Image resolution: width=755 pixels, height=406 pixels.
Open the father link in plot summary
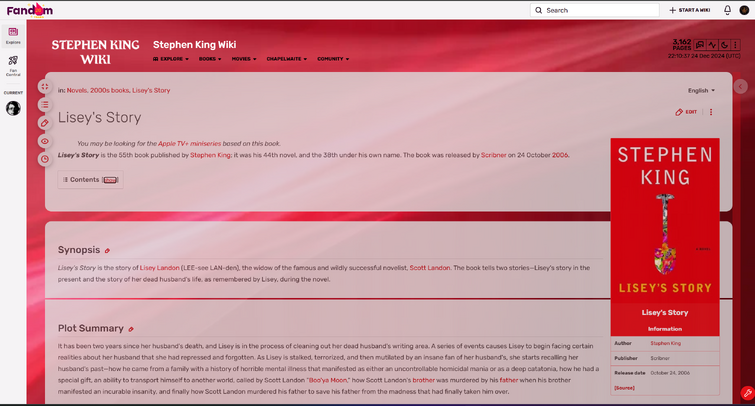coord(508,380)
